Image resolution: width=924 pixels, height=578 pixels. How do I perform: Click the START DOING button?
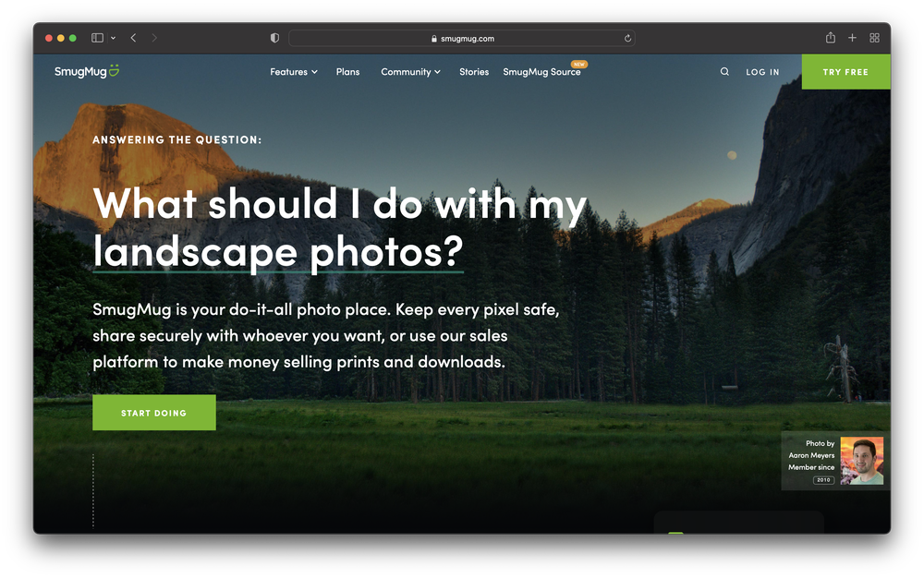pyautogui.click(x=153, y=412)
